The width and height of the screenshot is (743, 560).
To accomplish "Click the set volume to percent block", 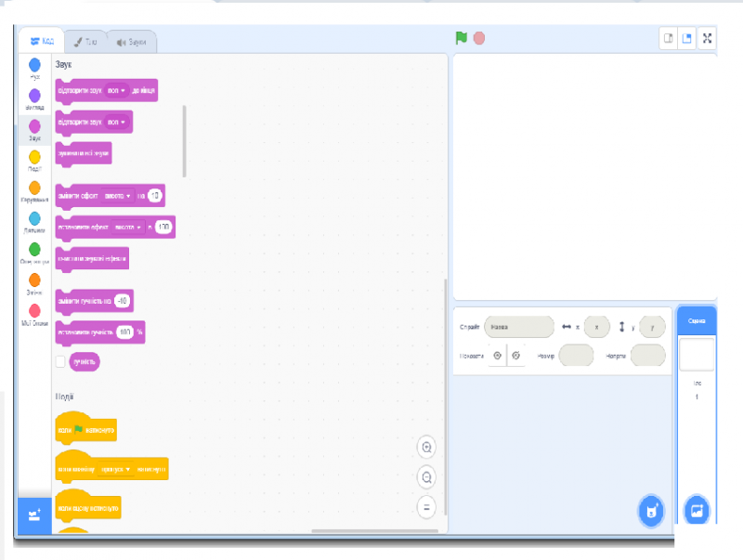I will pyautogui.click(x=100, y=332).
